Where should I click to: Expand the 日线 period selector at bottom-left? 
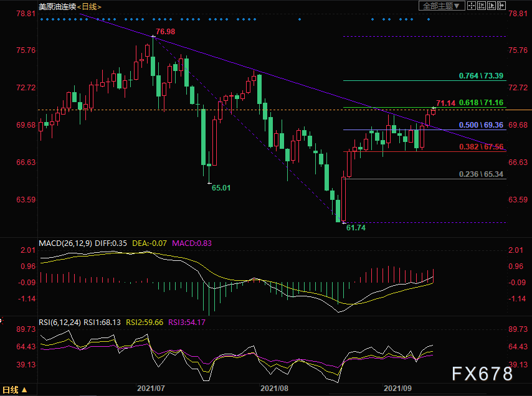pyautogui.click(x=15, y=390)
